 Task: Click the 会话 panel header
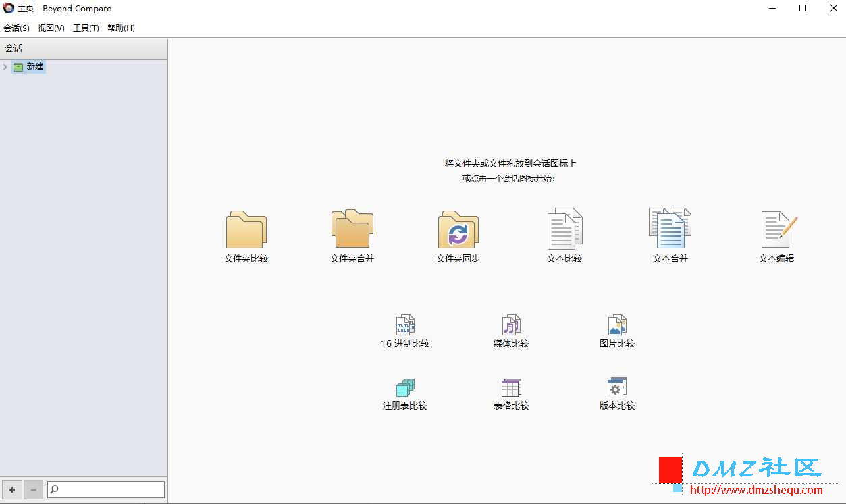(x=84, y=48)
